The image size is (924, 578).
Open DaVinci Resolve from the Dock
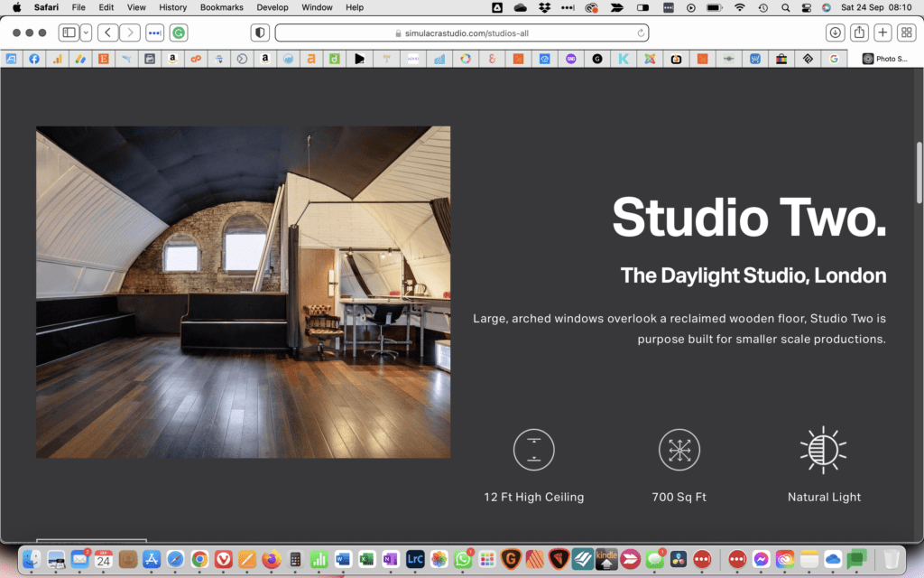(x=679, y=558)
